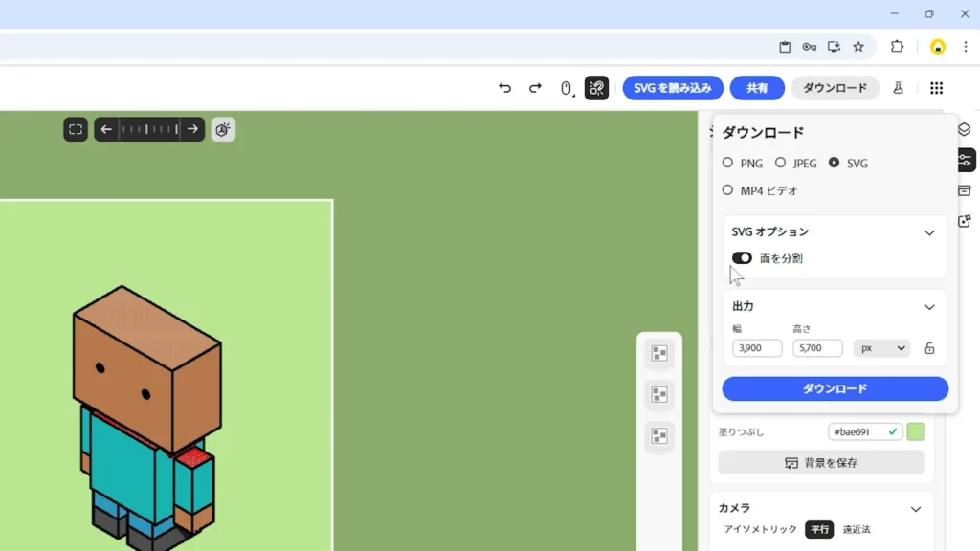Screen dimensions: 980x551
Task: Click the 背景を保存 button
Action: click(x=821, y=463)
